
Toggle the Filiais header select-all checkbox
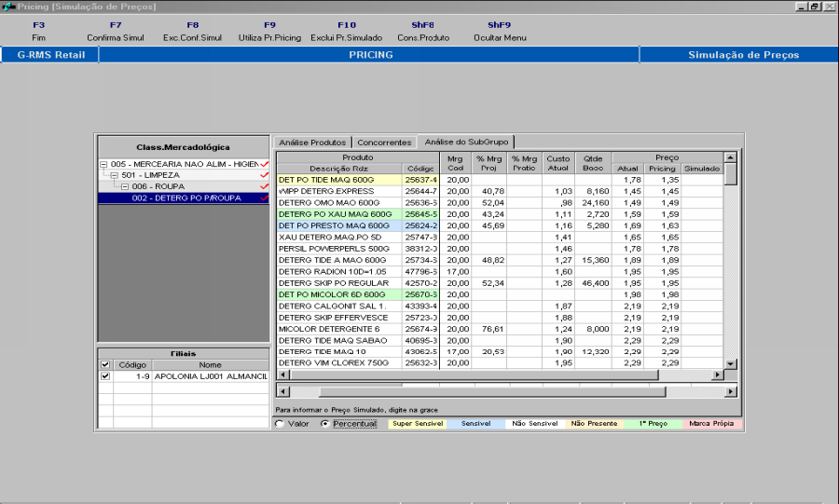click(104, 364)
